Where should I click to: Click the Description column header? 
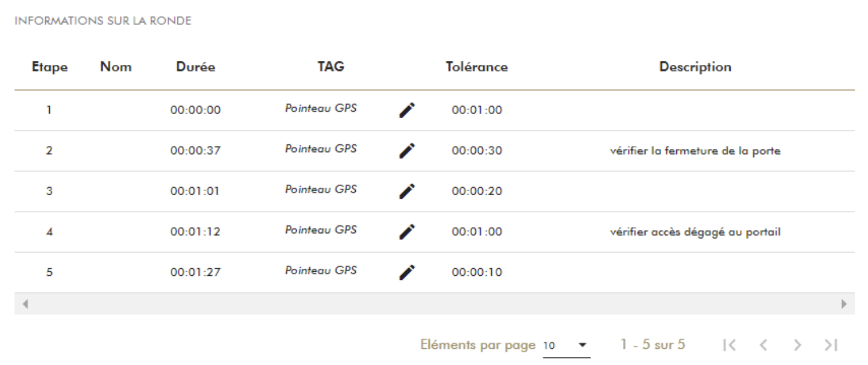(x=695, y=67)
